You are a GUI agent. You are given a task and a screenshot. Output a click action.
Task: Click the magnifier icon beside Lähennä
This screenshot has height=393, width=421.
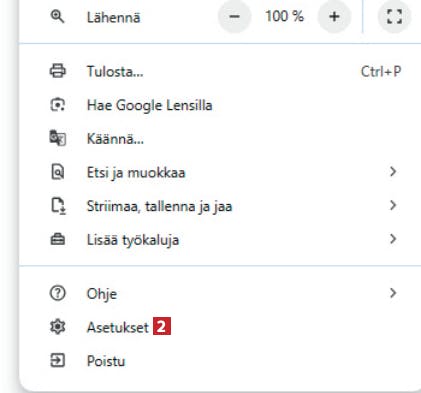[57, 16]
